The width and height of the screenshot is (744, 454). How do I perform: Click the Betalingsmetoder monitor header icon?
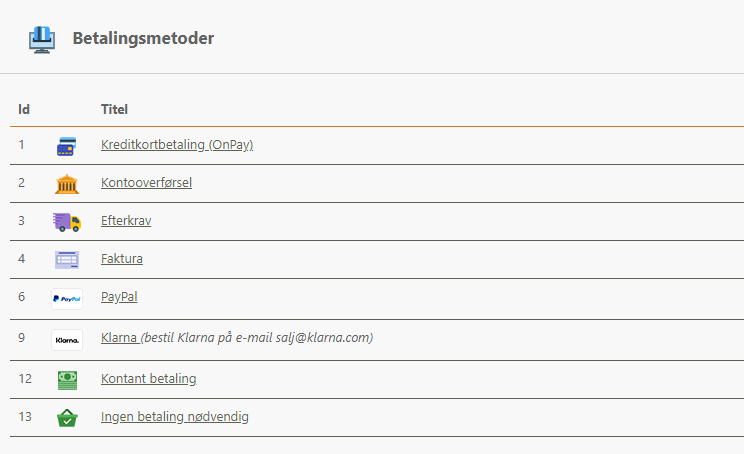pos(42,40)
